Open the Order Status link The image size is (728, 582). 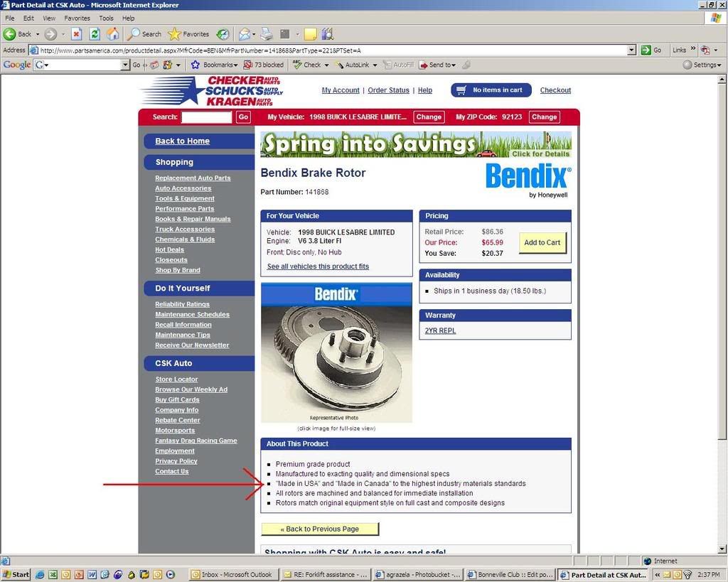coord(389,90)
